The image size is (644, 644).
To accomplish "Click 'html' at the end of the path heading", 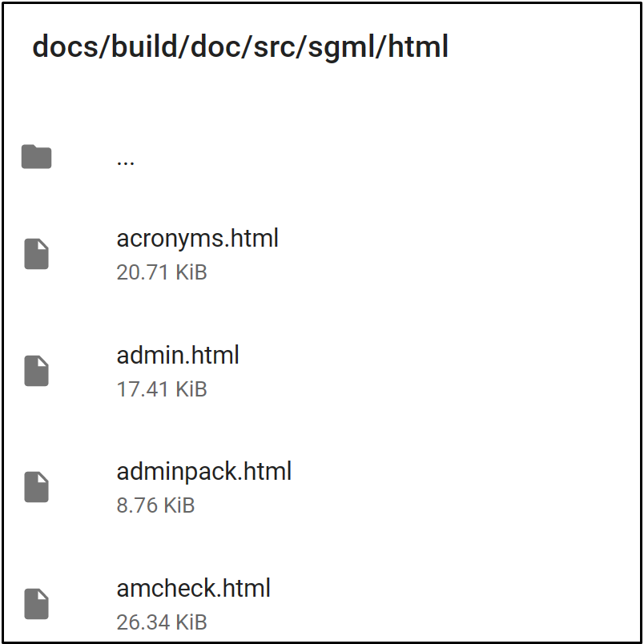I will [417, 46].
